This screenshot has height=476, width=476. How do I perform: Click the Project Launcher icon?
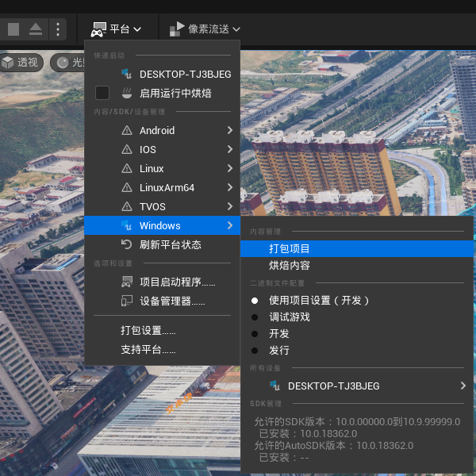point(127,282)
